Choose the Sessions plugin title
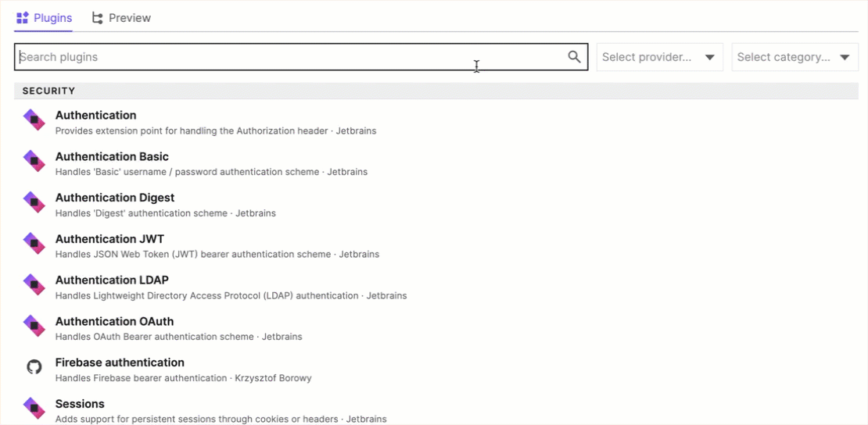Viewport: 868px width, 425px height. coord(80,404)
